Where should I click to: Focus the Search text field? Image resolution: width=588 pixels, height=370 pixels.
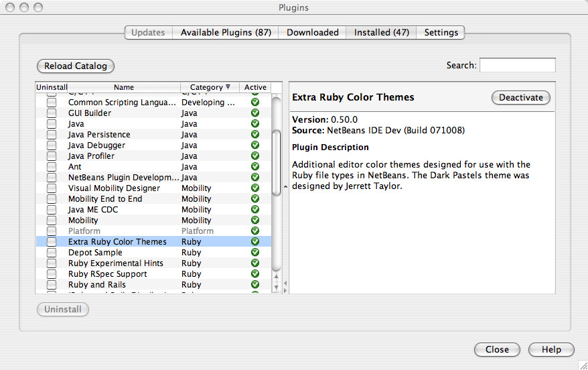click(x=518, y=65)
